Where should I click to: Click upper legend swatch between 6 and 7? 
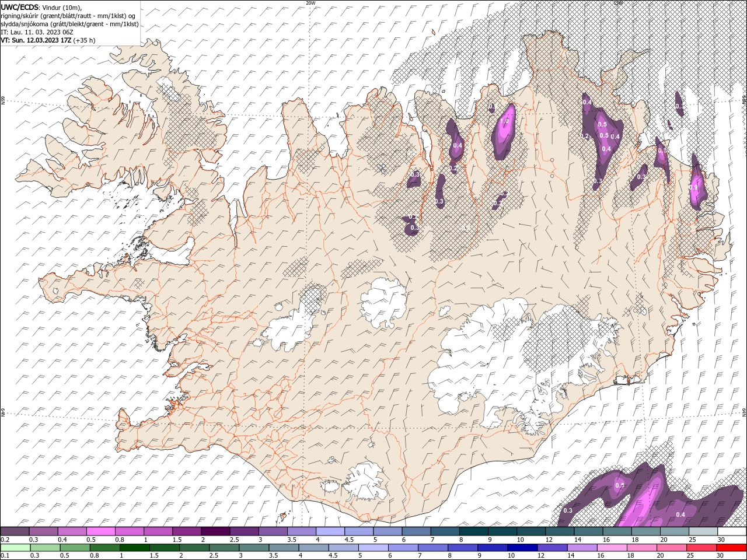416,531
